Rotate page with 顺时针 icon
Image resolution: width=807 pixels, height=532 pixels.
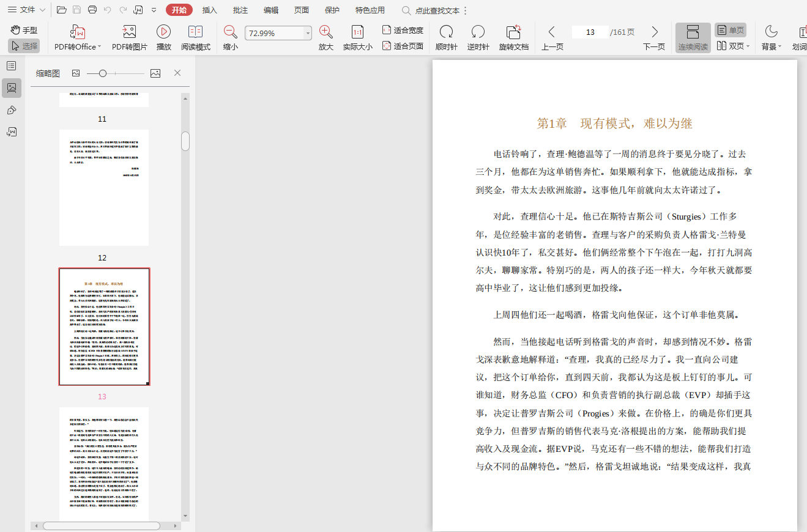click(446, 32)
